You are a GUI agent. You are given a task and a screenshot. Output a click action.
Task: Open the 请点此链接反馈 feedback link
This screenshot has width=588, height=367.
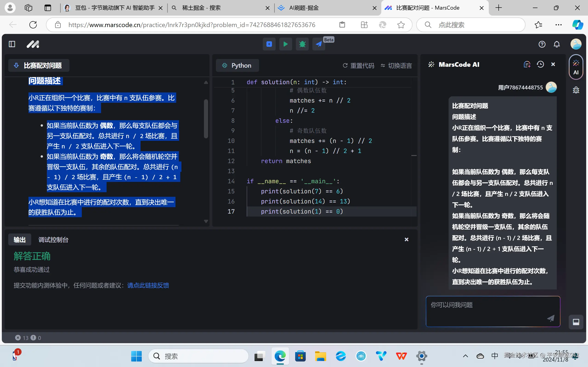148,285
